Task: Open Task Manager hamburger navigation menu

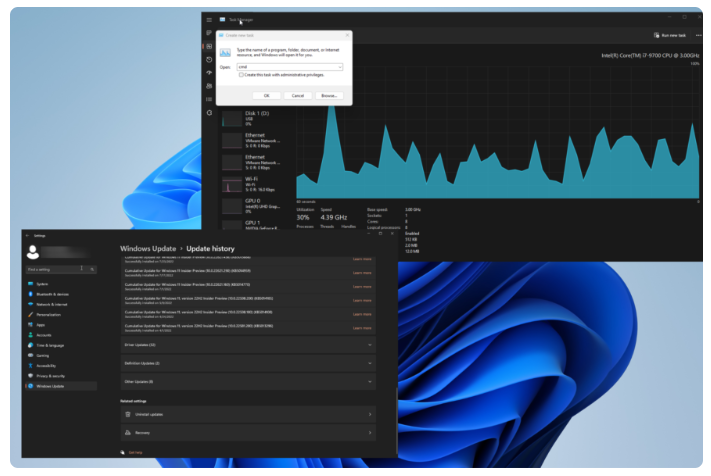Action: pos(209,20)
